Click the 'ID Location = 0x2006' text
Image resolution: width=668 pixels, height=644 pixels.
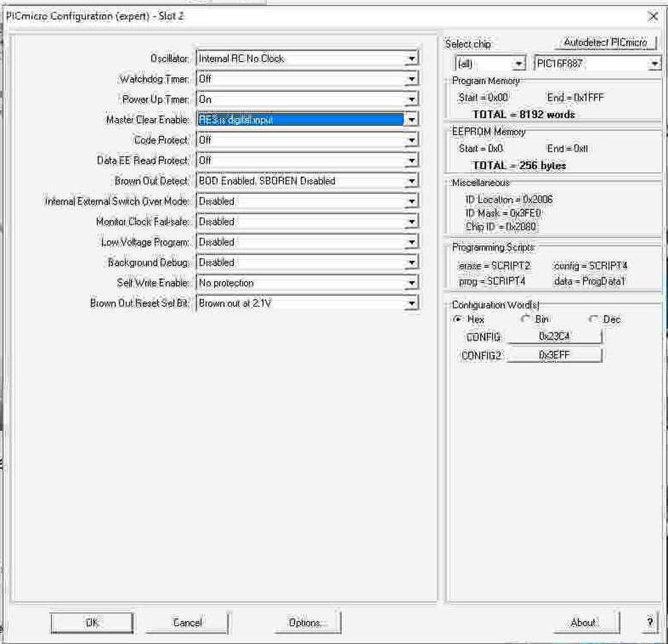click(509, 199)
